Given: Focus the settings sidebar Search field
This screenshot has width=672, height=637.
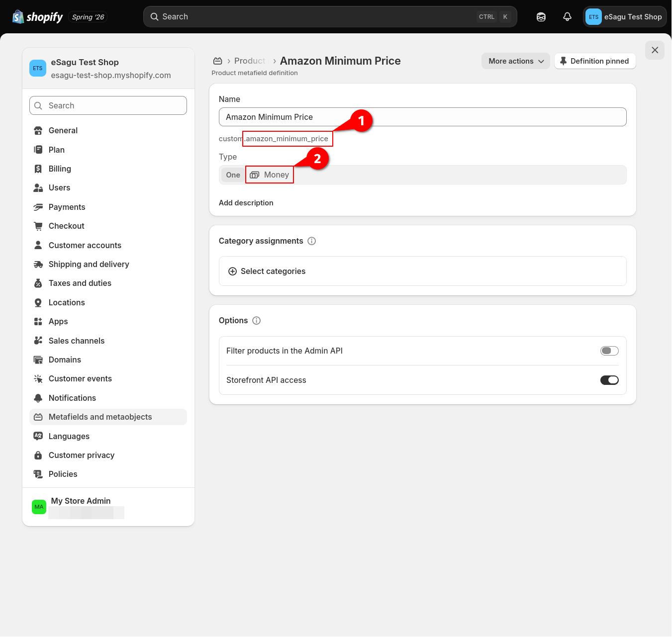Looking at the screenshot, I should pyautogui.click(x=108, y=105).
